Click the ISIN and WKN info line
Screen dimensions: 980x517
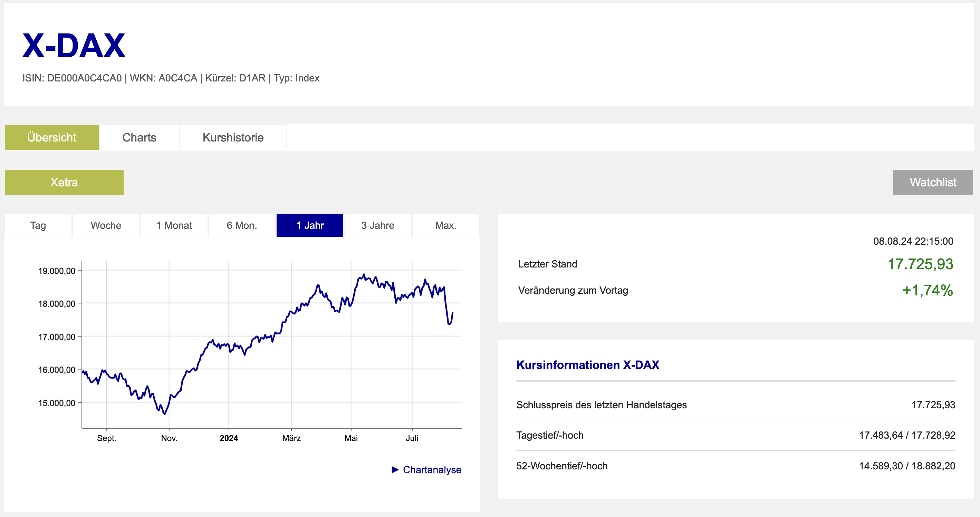click(171, 78)
